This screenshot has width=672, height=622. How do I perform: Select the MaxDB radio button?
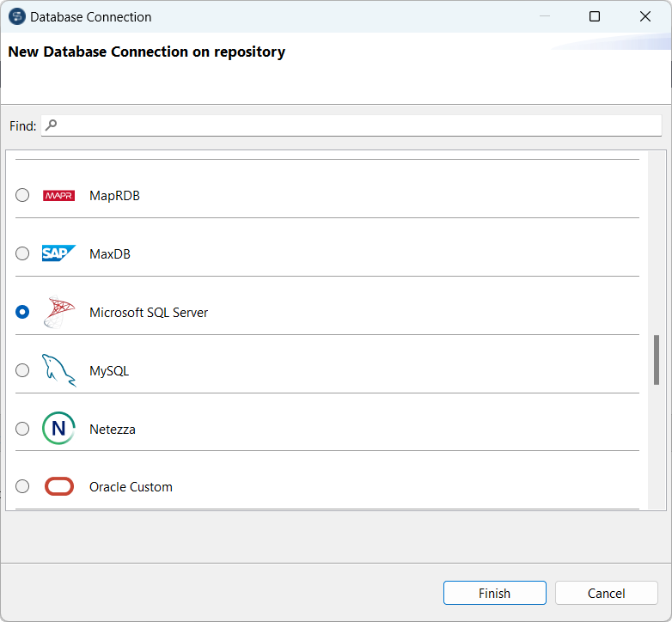(x=22, y=253)
